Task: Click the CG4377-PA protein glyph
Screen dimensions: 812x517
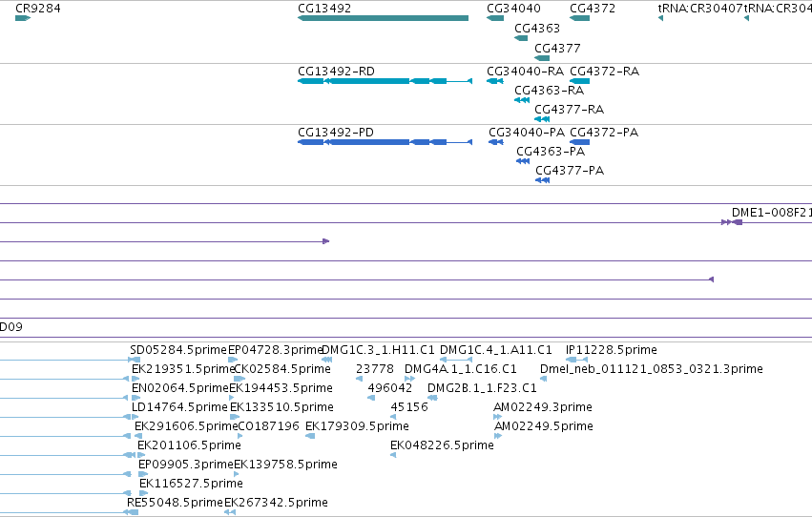Action: point(542,180)
